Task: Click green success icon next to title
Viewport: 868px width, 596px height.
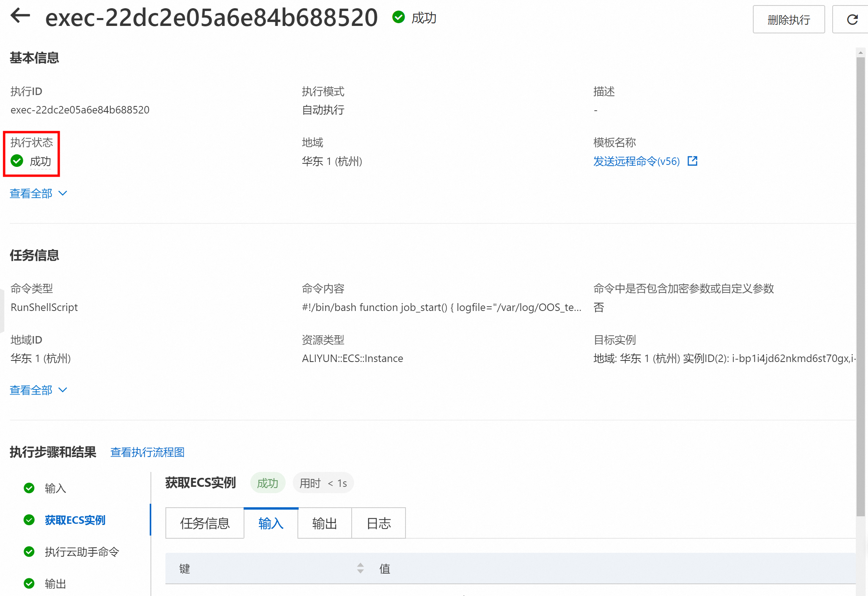Action: click(x=398, y=17)
